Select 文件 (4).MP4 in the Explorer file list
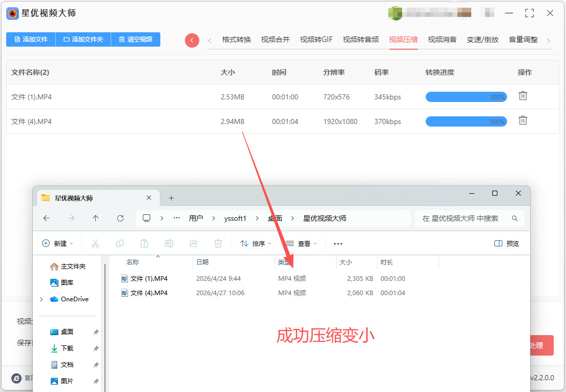 click(x=149, y=293)
